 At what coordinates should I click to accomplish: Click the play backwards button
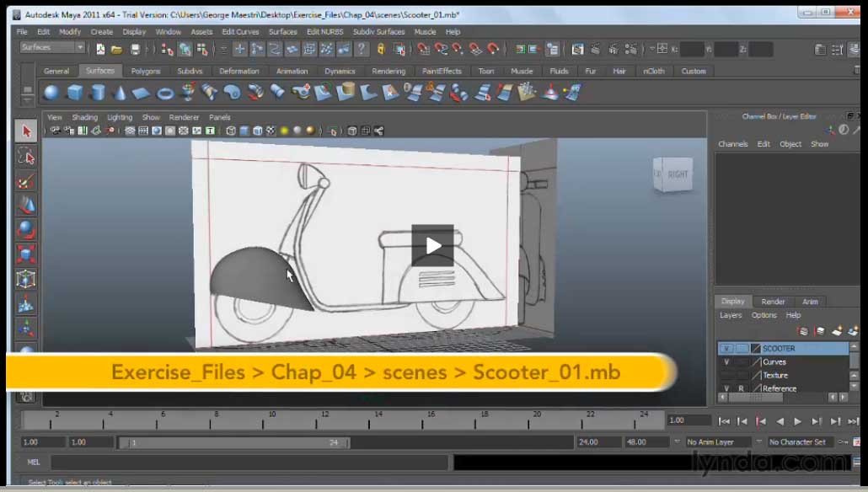click(780, 422)
